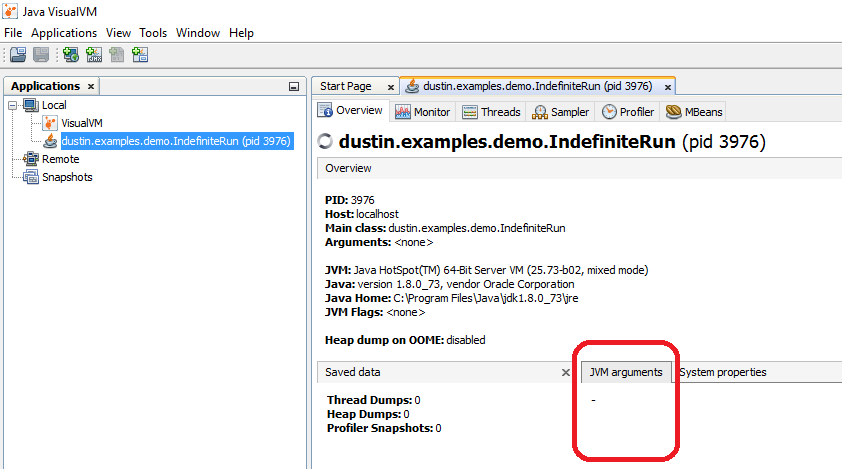Click the Main class value text
Image resolution: width=842 pixels, height=469 pixels.
(477, 228)
